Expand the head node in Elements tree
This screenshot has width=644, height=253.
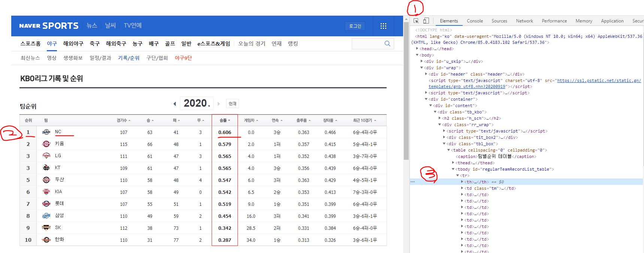point(417,49)
